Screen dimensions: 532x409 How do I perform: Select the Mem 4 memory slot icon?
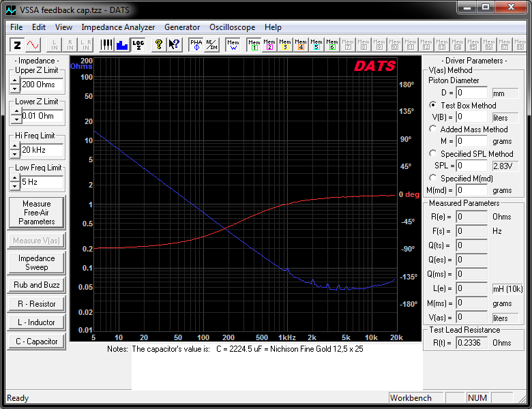click(x=301, y=44)
